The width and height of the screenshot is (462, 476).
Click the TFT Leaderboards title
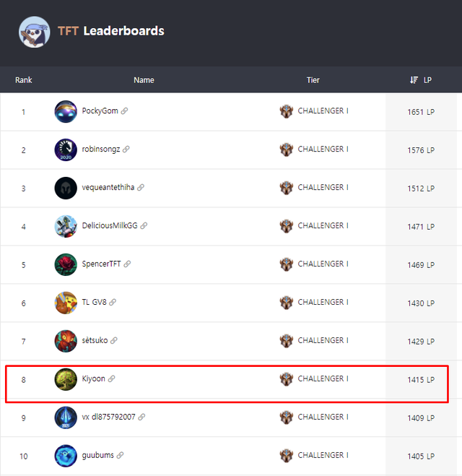(111, 31)
